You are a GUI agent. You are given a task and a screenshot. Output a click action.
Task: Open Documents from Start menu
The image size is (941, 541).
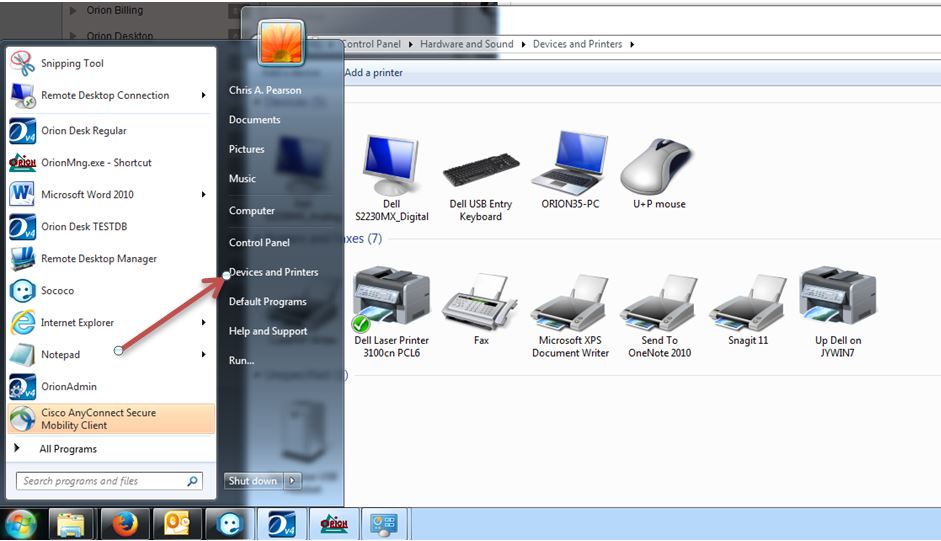coord(254,119)
